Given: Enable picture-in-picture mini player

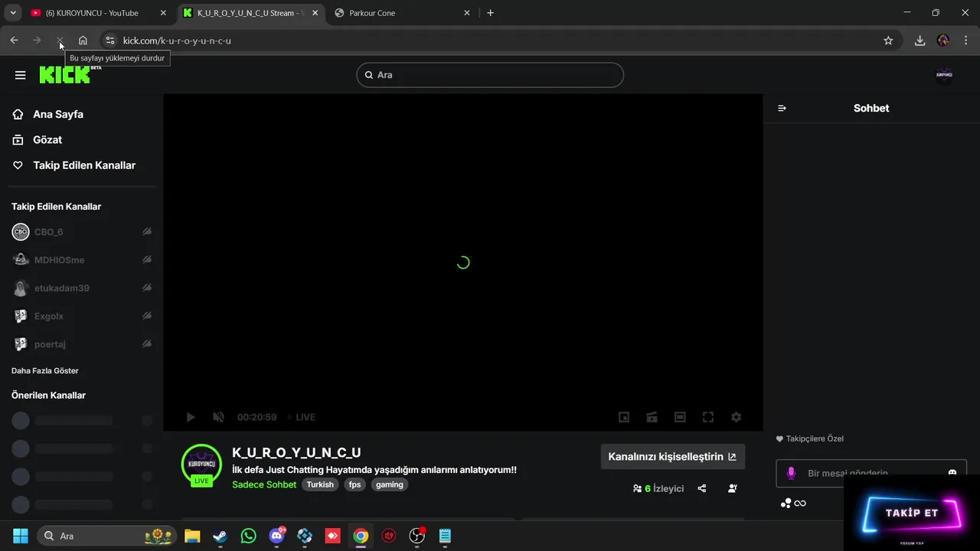Looking at the screenshot, I should point(624,417).
